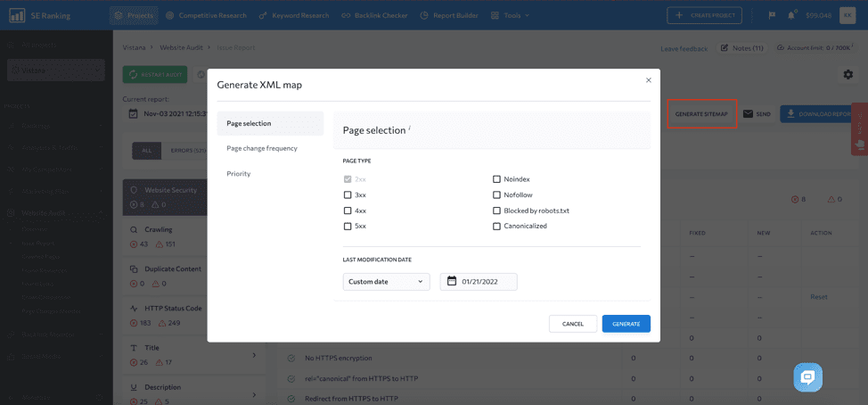Screen dimensions: 868x405
Task: Open Report Builder in top navigation
Action: point(449,15)
